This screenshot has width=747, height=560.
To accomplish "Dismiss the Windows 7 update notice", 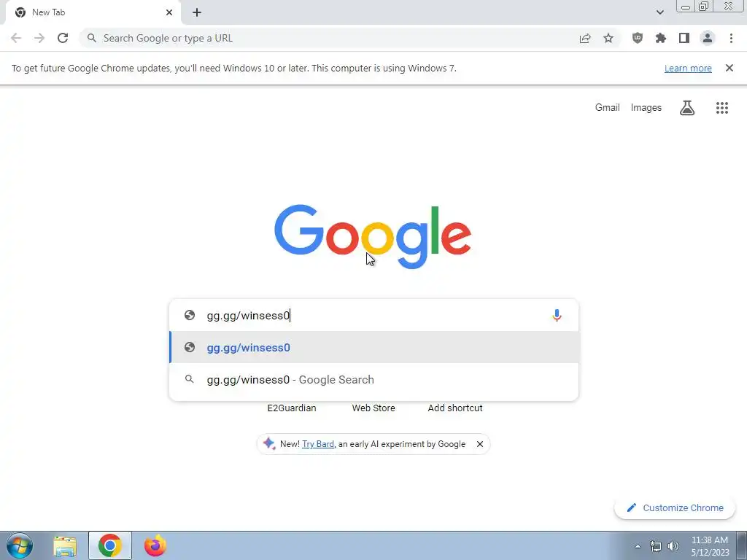I will [729, 68].
